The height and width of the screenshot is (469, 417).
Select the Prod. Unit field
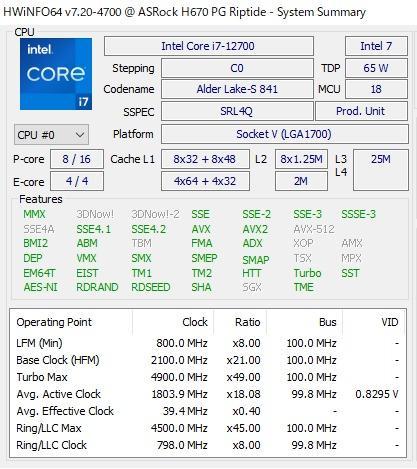pos(361,111)
